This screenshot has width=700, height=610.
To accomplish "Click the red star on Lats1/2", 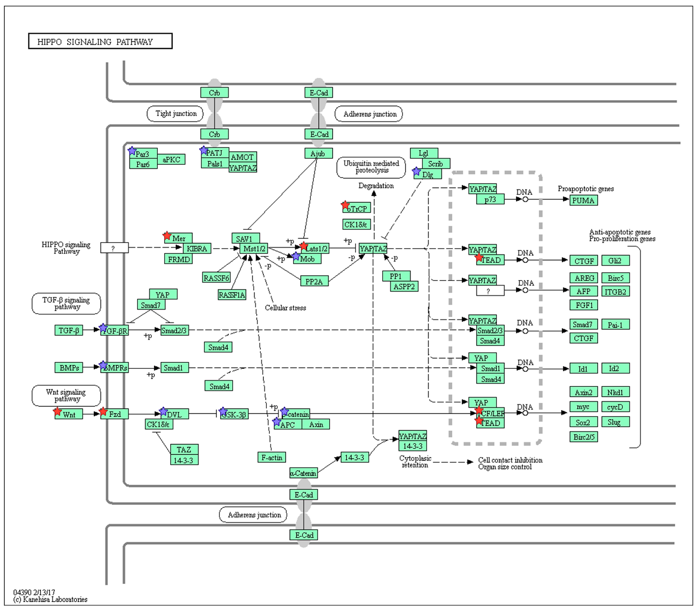I will [x=304, y=246].
